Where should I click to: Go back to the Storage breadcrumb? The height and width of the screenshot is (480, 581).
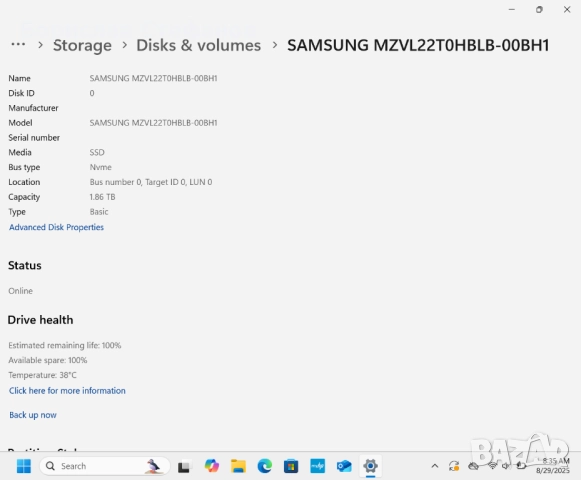(82, 45)
